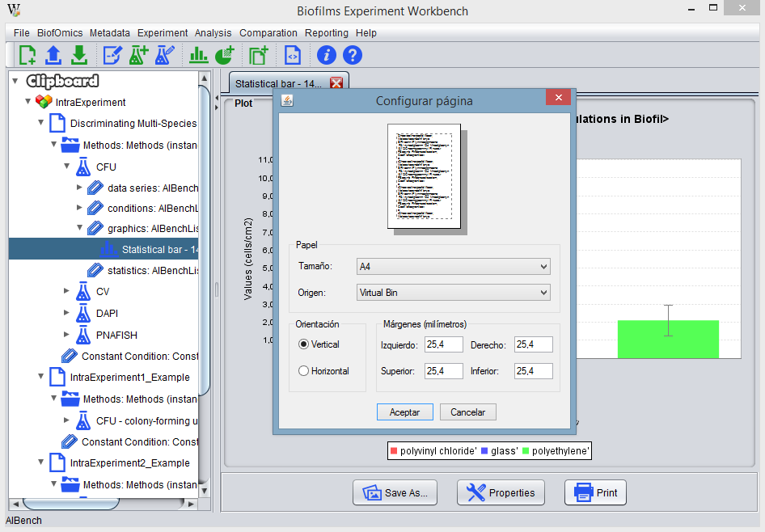Click the Derecho margin field
765x532 pixels.
pyautogui.click(x=533, y=344)
